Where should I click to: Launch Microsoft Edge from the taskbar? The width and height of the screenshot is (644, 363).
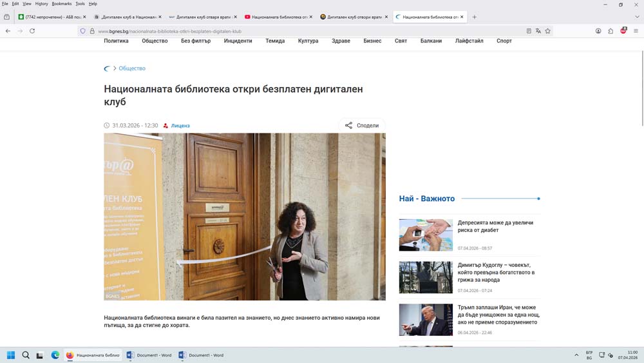pos(55,355)
